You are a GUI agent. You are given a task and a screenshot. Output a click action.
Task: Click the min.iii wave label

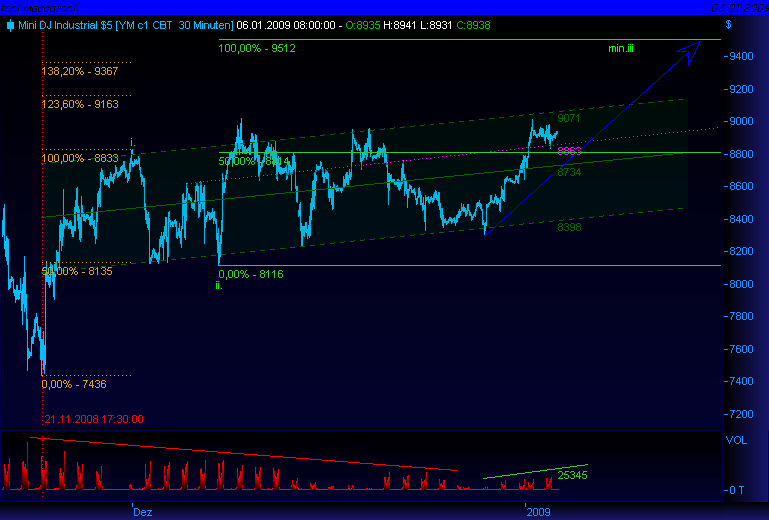pyautogui.click(x=621, y=48)
